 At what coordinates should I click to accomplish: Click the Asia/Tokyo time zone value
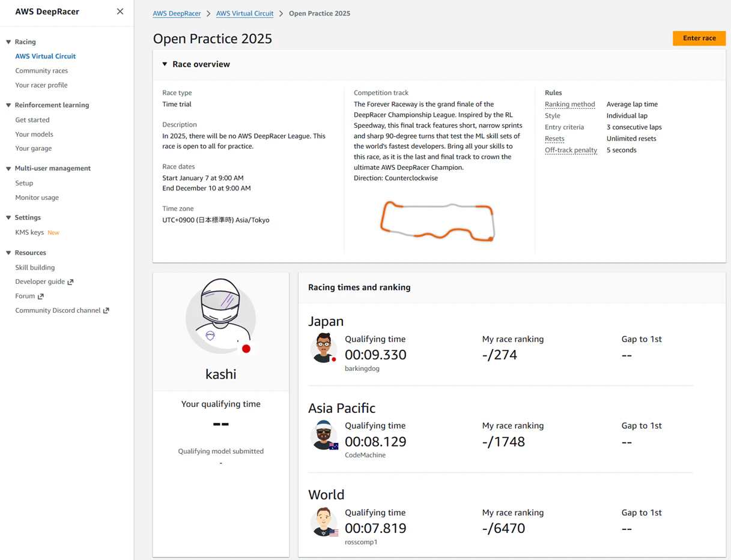tap(216, 220)
